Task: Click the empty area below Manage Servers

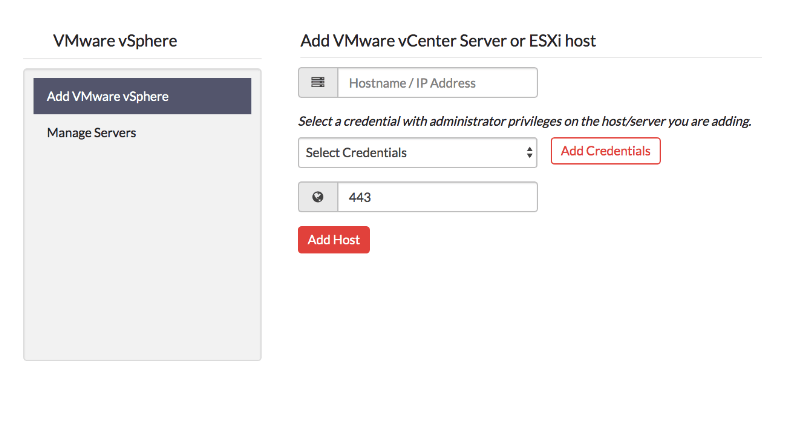Action: (142, 250)
